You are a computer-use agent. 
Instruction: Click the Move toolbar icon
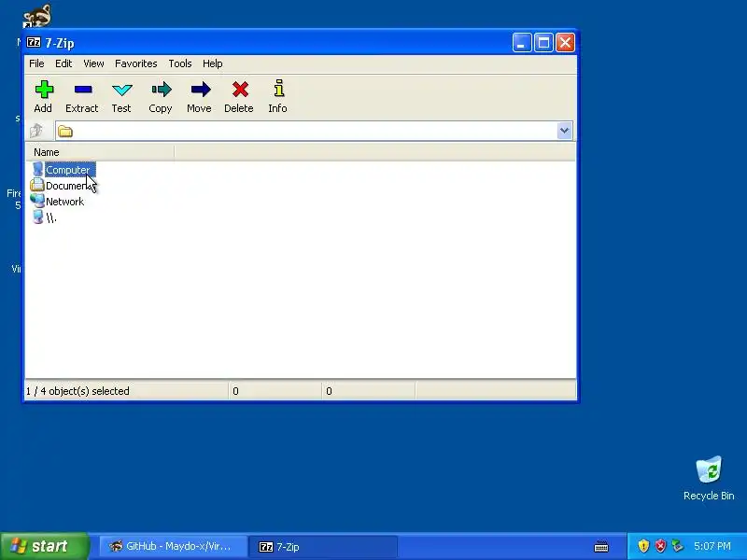[201, 89]
